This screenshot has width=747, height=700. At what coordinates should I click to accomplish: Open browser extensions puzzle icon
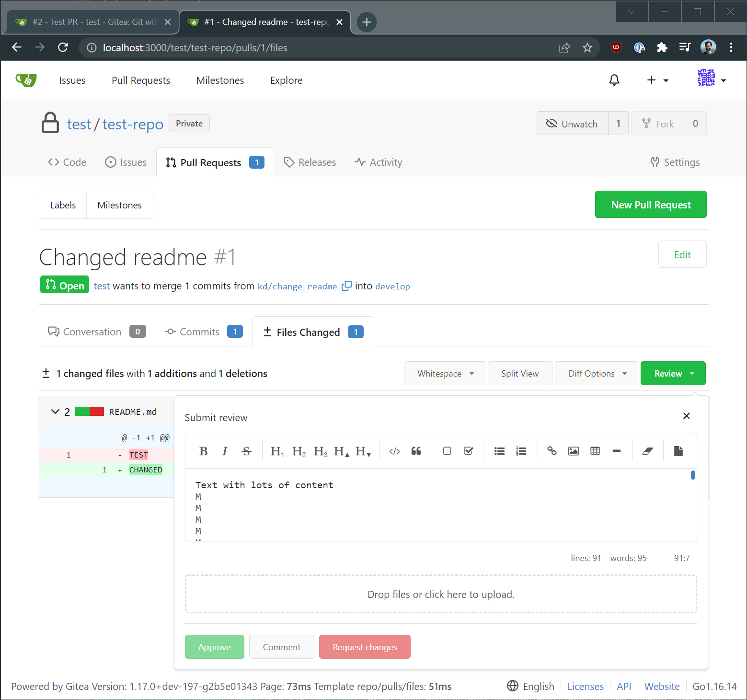click(662, 47)
